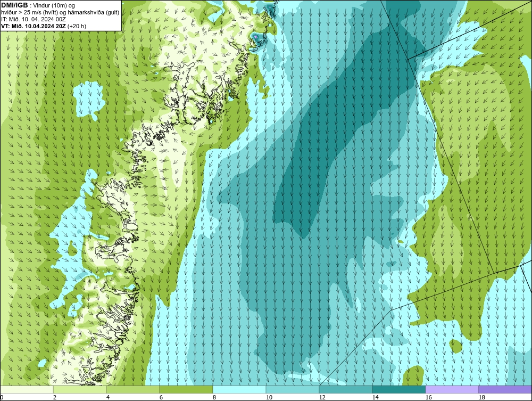
Task: Click the 16–18 m/s lavender legend swatch
Action: click(x=452, y=389)
